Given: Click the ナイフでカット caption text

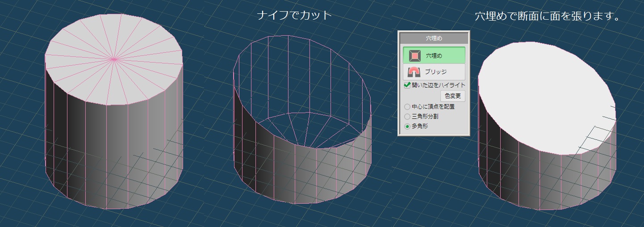Looking at the screenshot, I should point(295,15).
